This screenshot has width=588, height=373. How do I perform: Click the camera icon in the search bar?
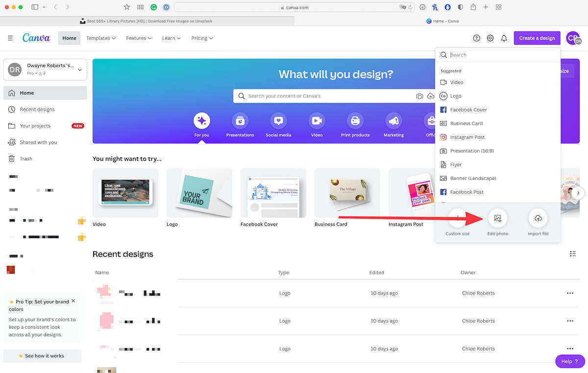tap(419, 96)
